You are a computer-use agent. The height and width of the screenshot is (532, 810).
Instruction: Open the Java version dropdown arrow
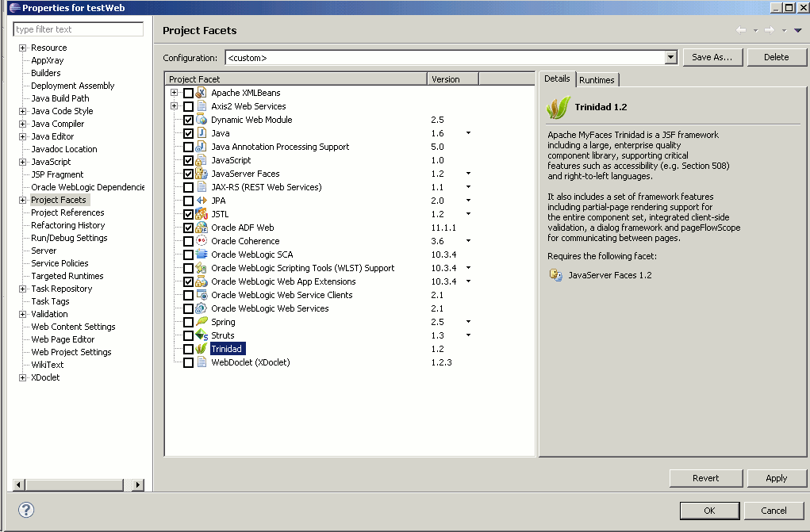click(468, 133)
